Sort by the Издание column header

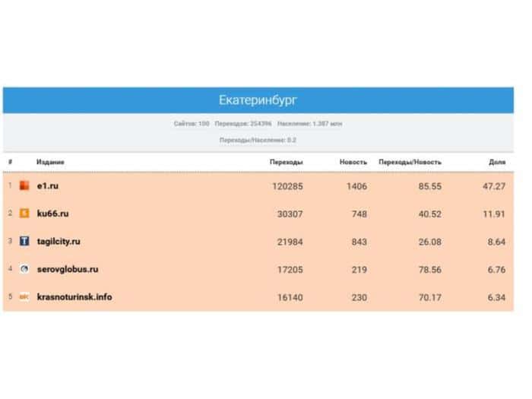coord(50,162)
